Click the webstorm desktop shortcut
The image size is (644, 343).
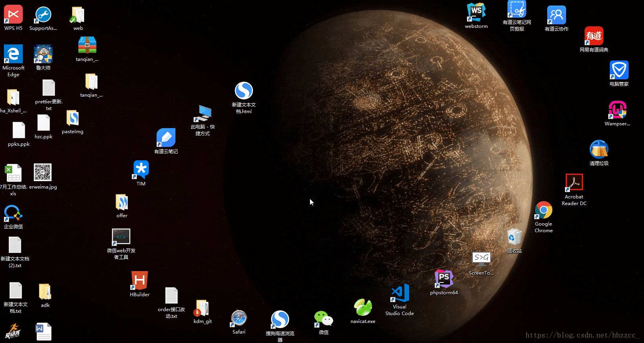tap(476, 13)
